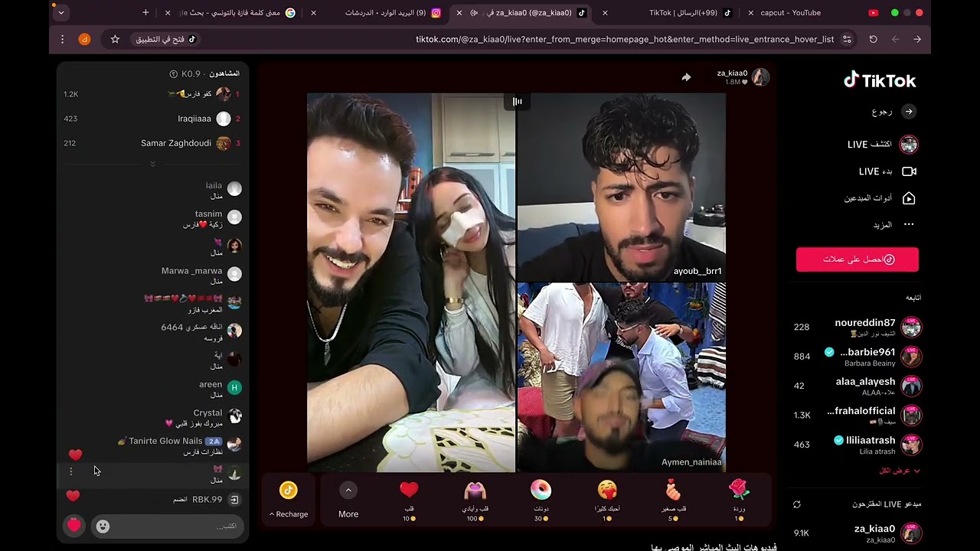Click the share arrow above the stream

coord(686,77)
